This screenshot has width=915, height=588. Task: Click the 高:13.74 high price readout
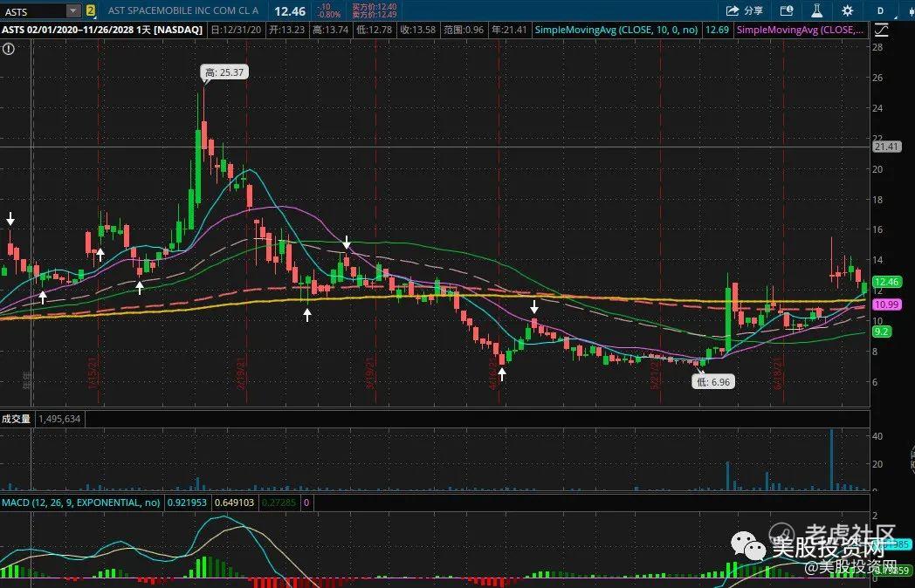(x=330, y=30)
